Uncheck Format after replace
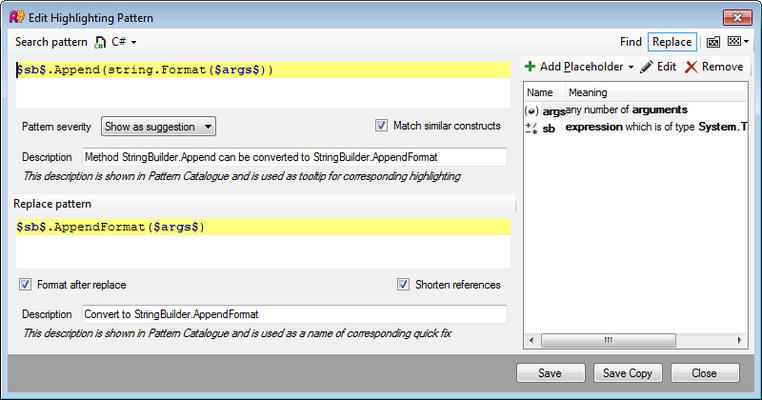The height and width of the screenshot is (400, 762). click(25, 285)
